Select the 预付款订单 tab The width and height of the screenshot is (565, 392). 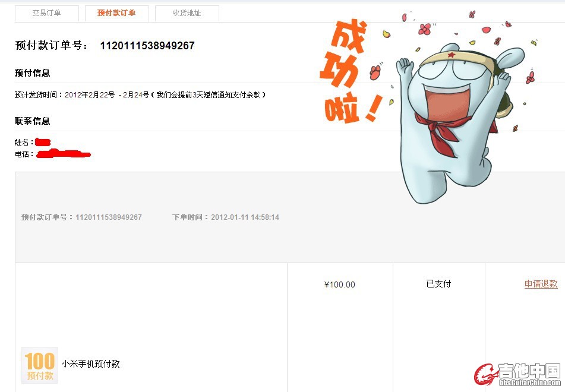[x=117, y=13]
